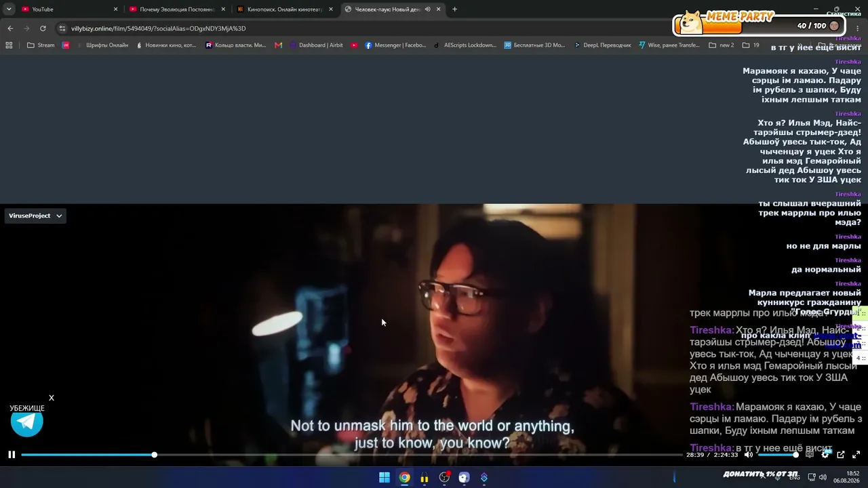
Task: Open the DeepL Переводчик bookmark
Action: pos(602,45)
